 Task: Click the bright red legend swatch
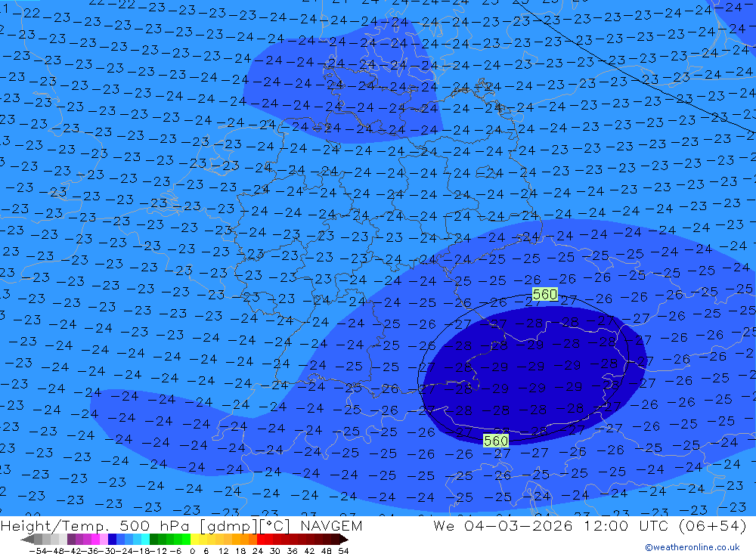coord(261,540)
